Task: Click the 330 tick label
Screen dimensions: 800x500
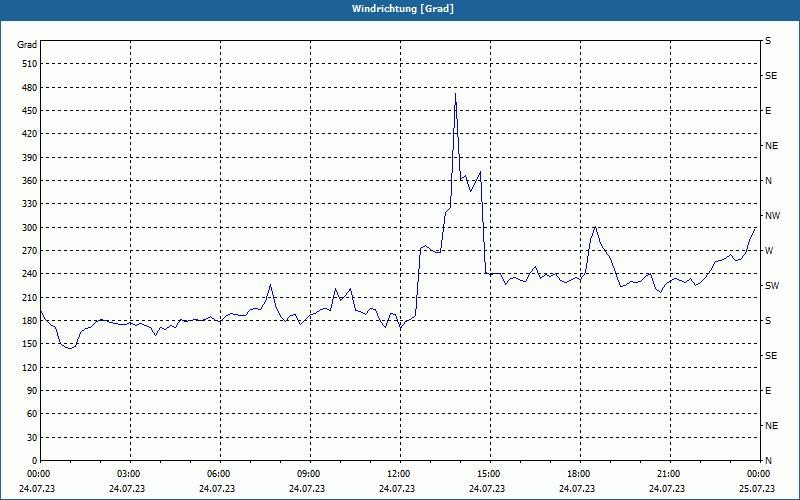Action: click(30, 204)
